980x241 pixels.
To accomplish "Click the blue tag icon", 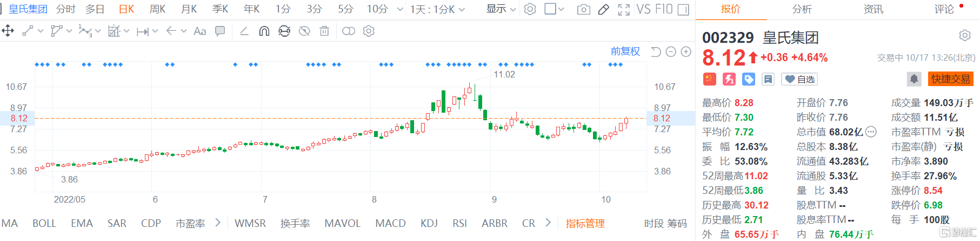I will (749, 79).
